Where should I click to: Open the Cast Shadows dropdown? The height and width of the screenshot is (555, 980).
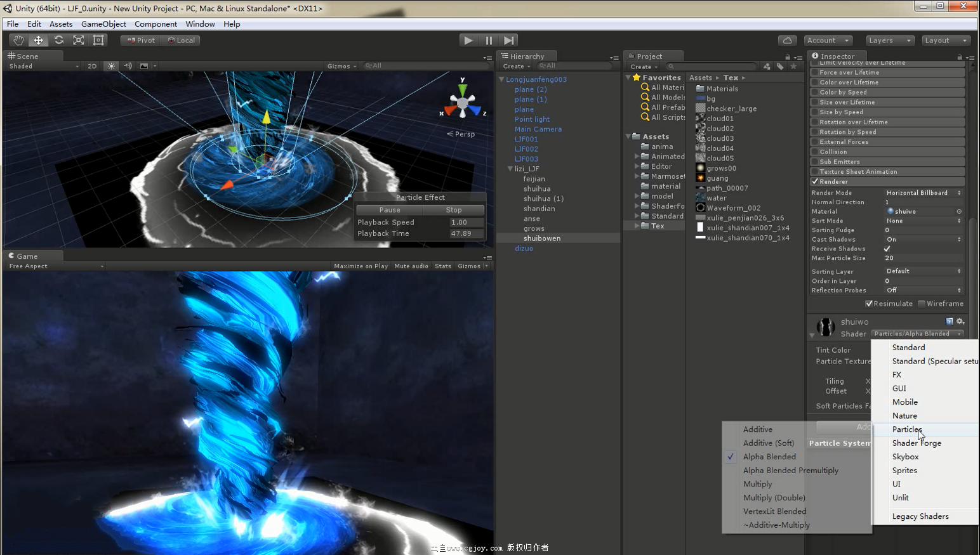point(924,240)
